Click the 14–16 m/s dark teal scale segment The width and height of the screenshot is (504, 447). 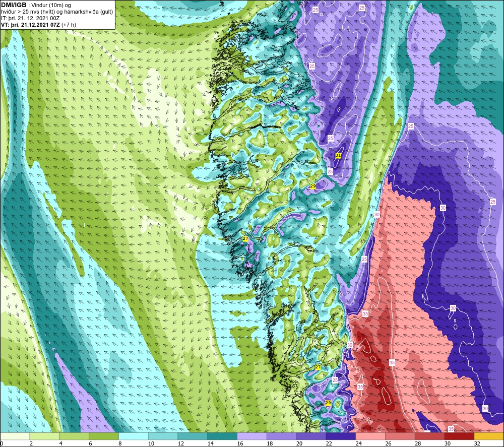click(x=222, y=436)
